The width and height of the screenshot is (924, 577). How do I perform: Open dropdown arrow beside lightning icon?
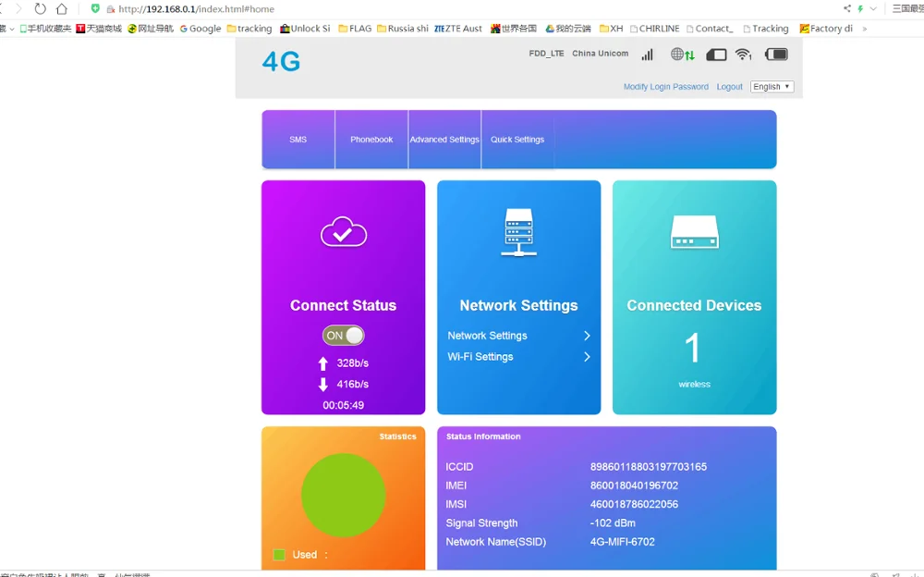tap(873, 8)
